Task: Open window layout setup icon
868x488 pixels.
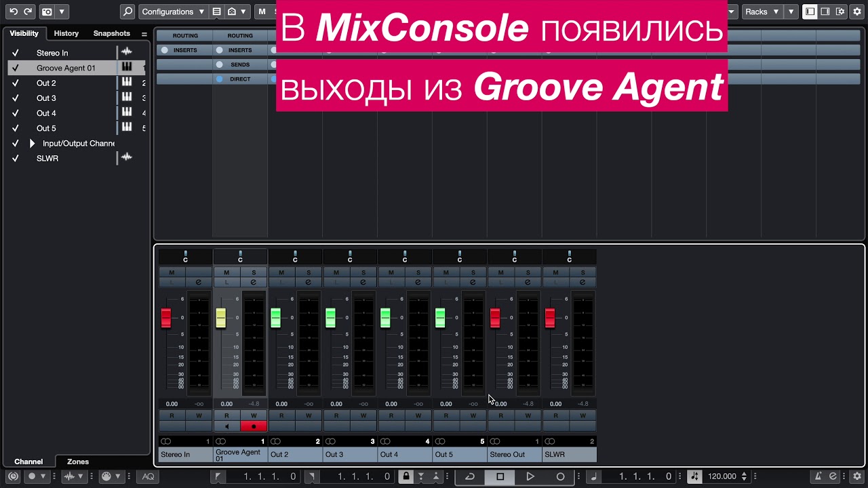Action: [x=840, y=12]
